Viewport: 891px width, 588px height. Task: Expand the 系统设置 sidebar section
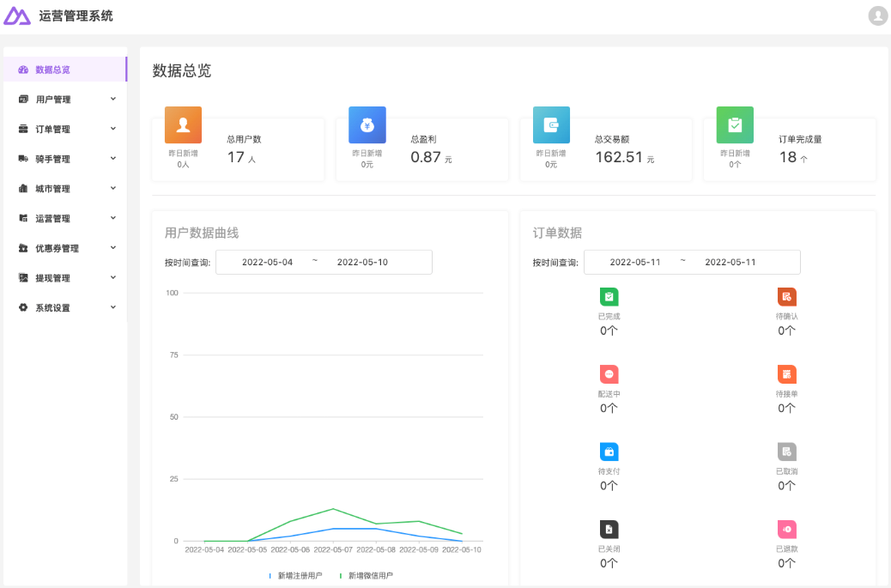(x=64, y=307)
